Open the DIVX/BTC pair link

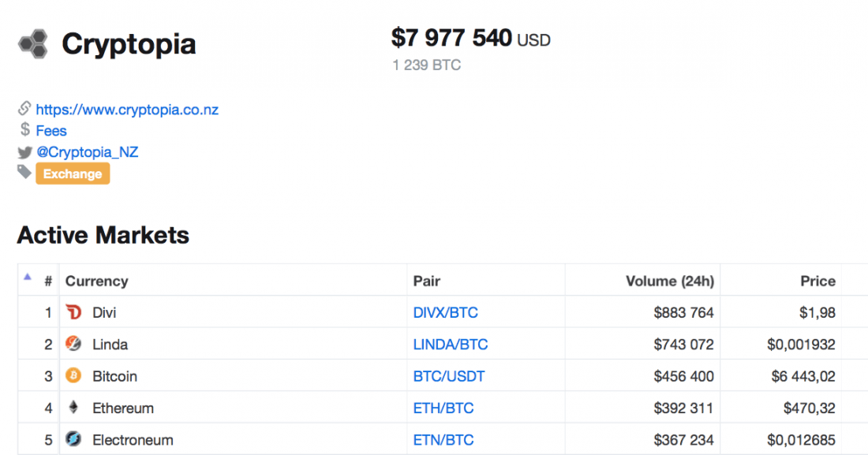(x=446, y=313)
